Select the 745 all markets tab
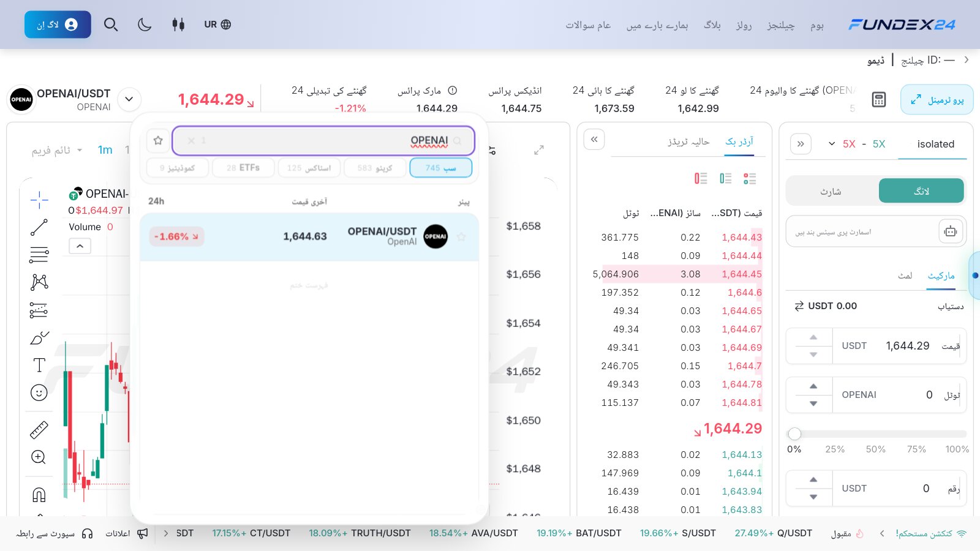The image size is (980, 551). click(x=440, y=168)
